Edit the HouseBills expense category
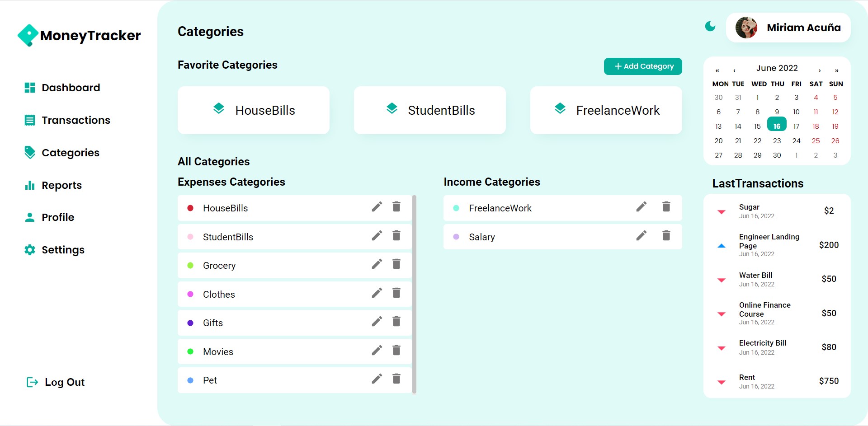Viewport: 868px width, 426px height. pyautogui.click(x=377, y=207)
